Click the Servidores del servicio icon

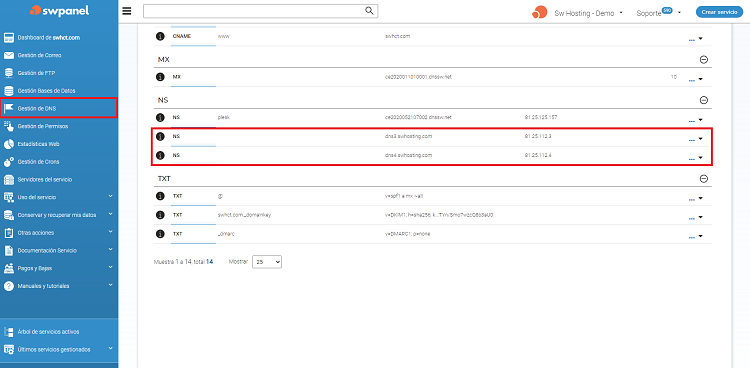coord(9,179)
